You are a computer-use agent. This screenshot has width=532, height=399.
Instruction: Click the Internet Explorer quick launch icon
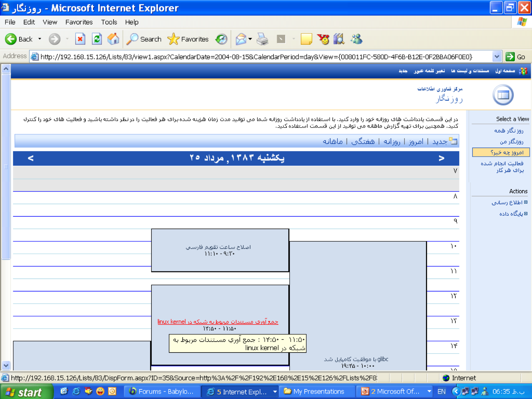click(x=76, y=391)
